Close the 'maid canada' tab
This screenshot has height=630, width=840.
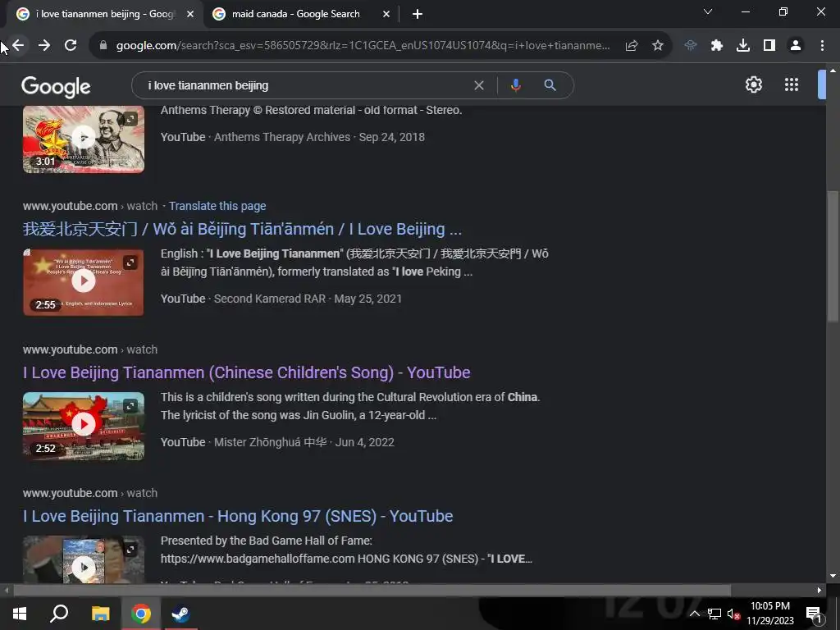click(x=386, y=15)
